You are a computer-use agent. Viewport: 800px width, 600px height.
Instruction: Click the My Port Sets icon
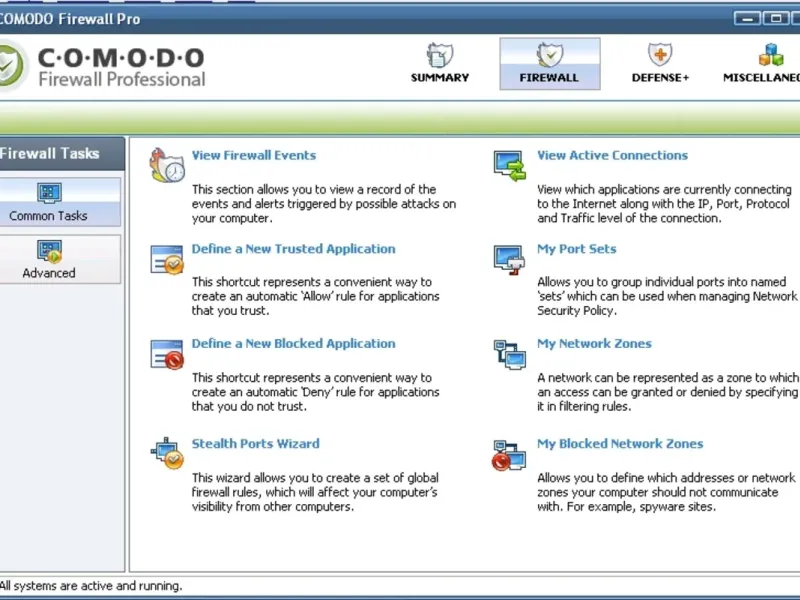[509, 260]
